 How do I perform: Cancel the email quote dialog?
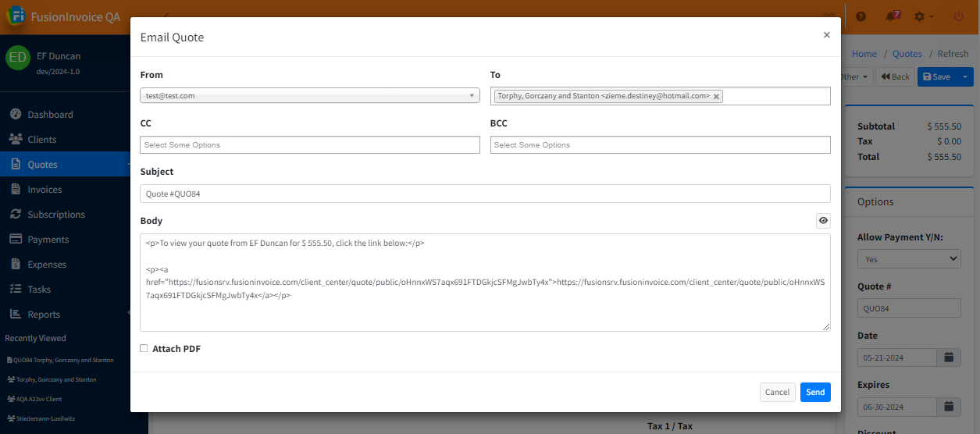(x=777, y=392)
